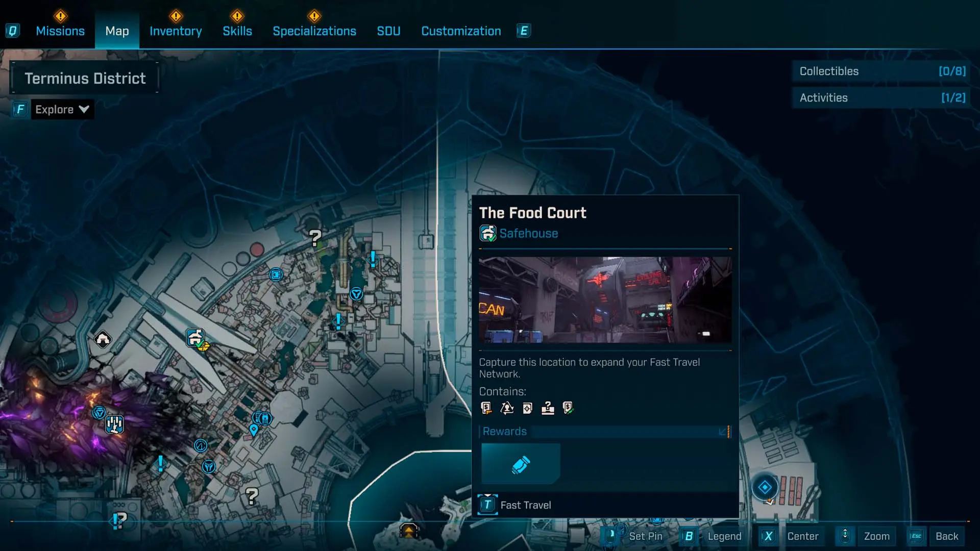The height and width of the screenshot is (551, 980).
Task: Select the Map tab
Action: 117,31
